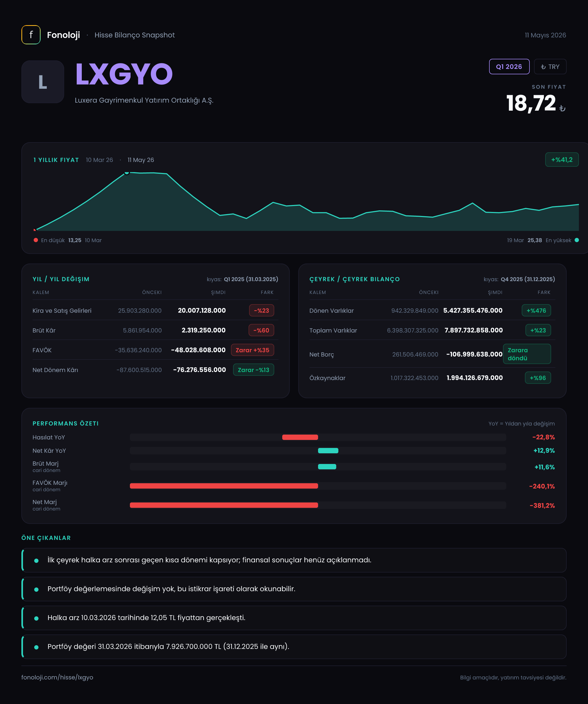The image size is (588, 704).
Task: Click "YoY = Yıldan yıla değişim" note
Action: click(522, 424)
